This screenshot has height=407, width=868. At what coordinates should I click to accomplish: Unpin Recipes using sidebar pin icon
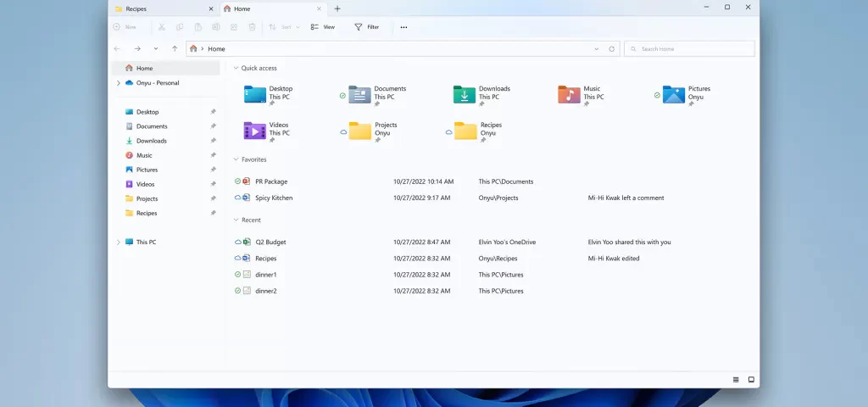tap(213, 213)
